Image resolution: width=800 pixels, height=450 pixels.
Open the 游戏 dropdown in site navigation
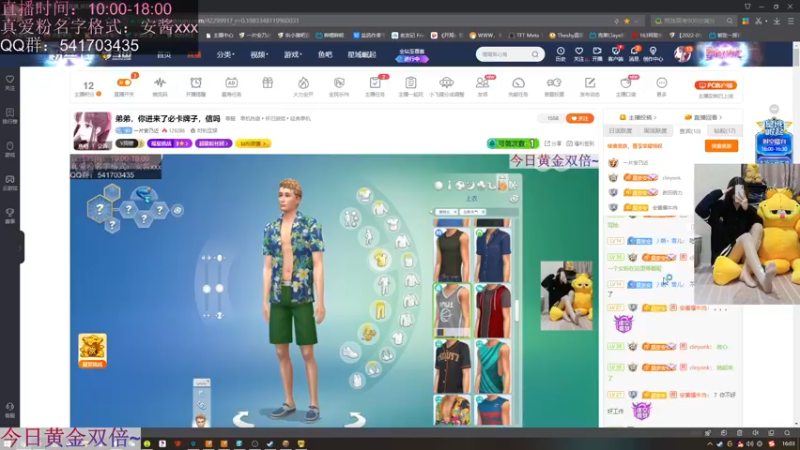(x=293, y=55)
